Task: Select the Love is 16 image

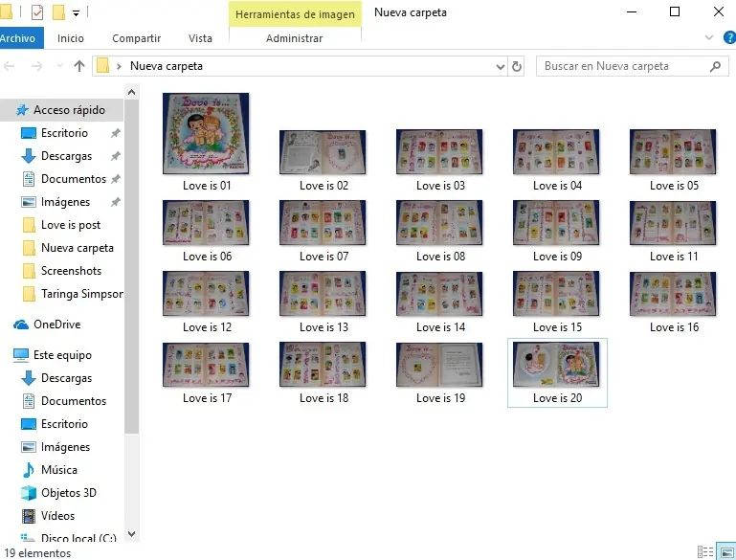Action: point(673,294)
